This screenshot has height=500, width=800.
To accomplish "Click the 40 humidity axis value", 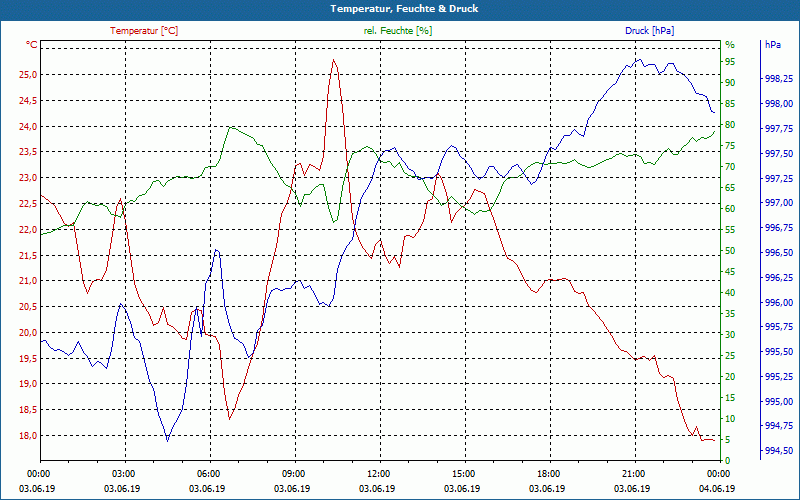I will pos(730,293).
